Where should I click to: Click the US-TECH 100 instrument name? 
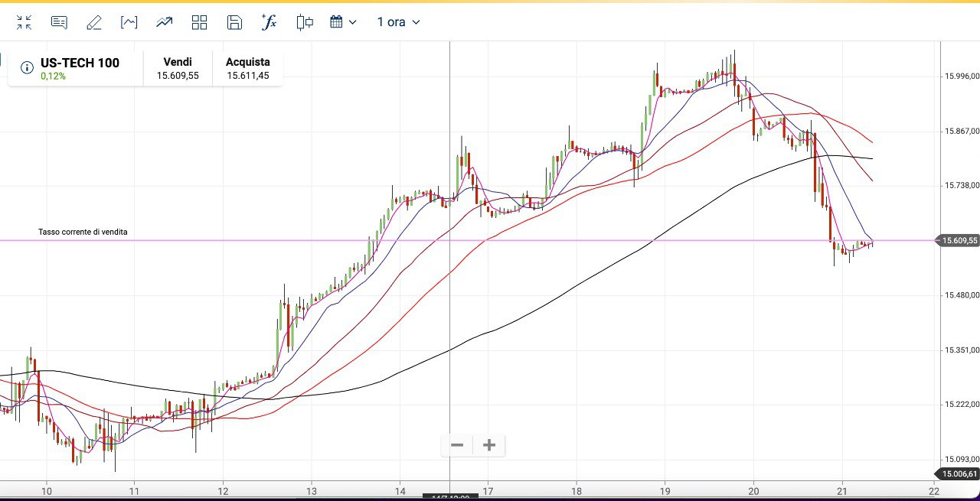[x=80, y=63]
